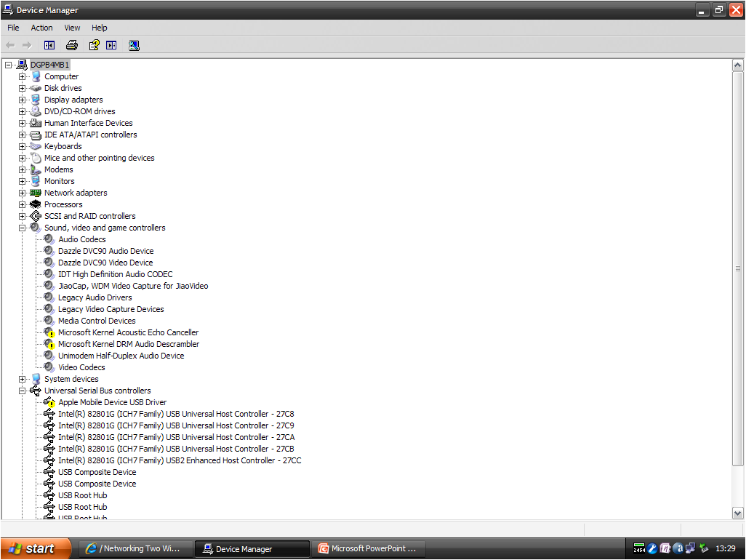Click warning icon of Apple Mobile Device USB Driver

click(49, 402)
